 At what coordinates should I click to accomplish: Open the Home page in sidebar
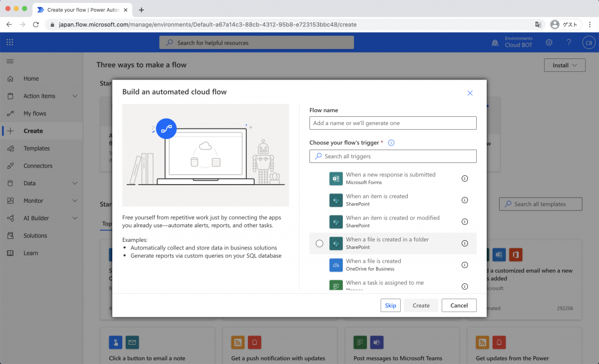pos(42,79)
